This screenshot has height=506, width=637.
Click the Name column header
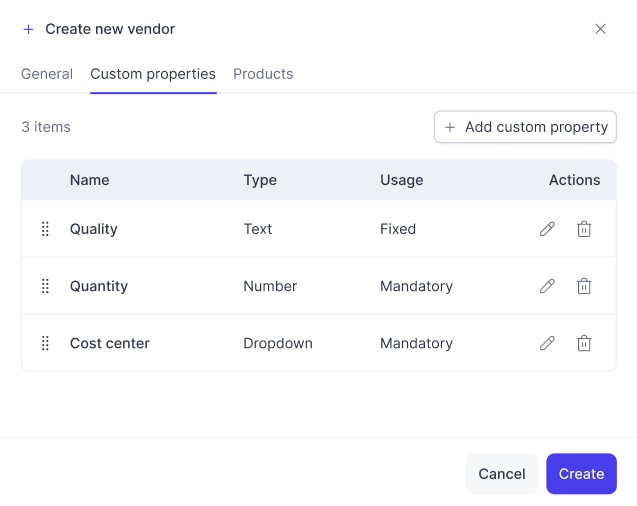tap(89, 180)
